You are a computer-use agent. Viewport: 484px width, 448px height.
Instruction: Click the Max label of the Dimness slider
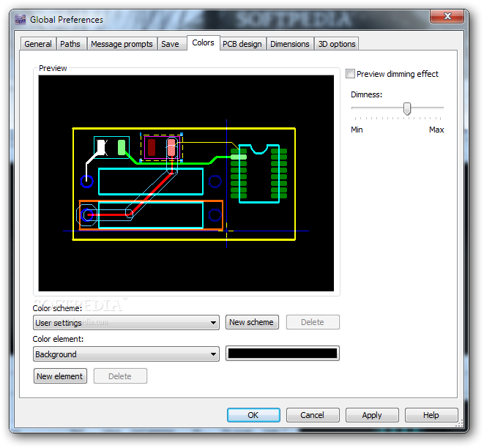coord(436,130)
